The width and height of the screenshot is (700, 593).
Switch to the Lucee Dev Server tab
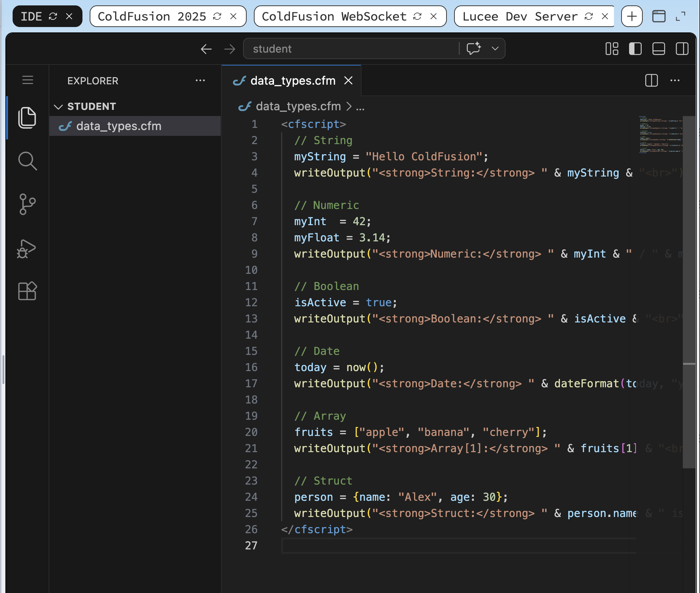(520, 16)
